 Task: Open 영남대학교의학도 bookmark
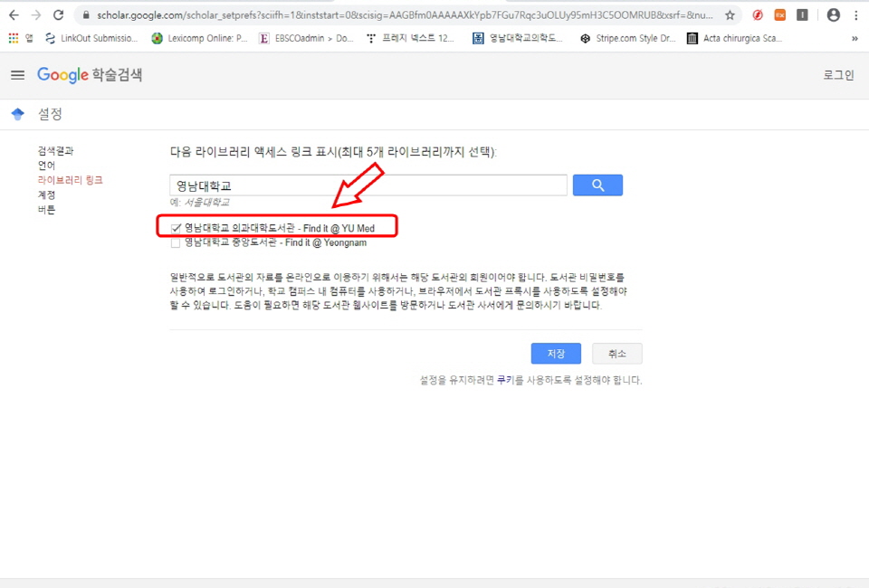pos(517,38)
